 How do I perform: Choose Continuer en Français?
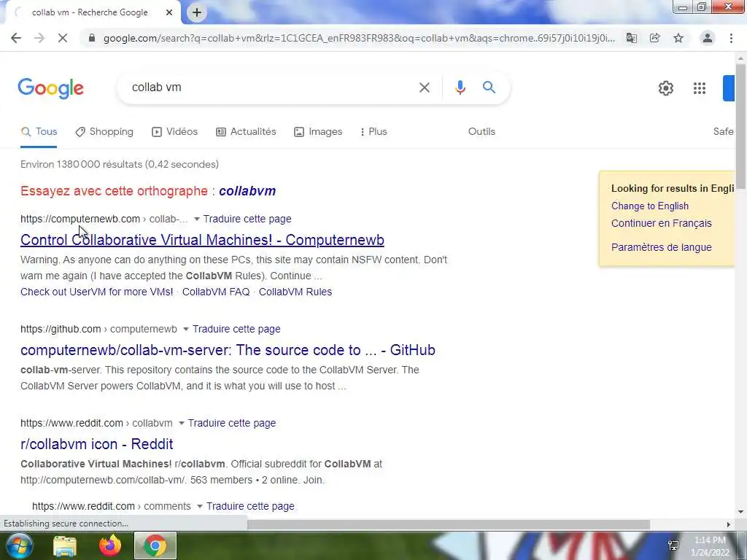click(661, 223)
